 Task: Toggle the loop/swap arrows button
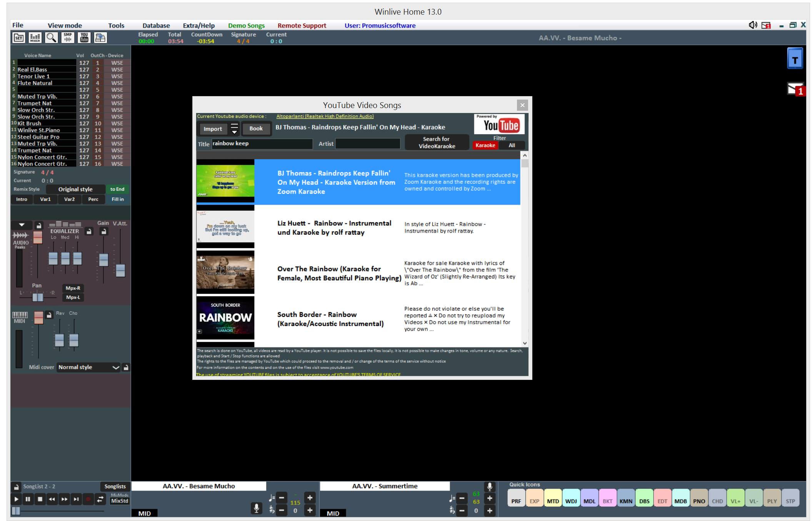point(100,499)
